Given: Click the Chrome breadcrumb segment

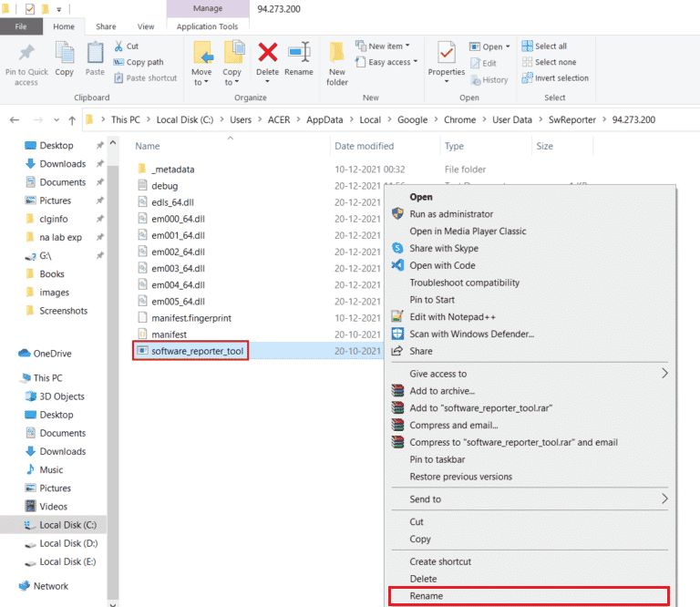Looking at the screenshot, I should [x=459, y=119].
